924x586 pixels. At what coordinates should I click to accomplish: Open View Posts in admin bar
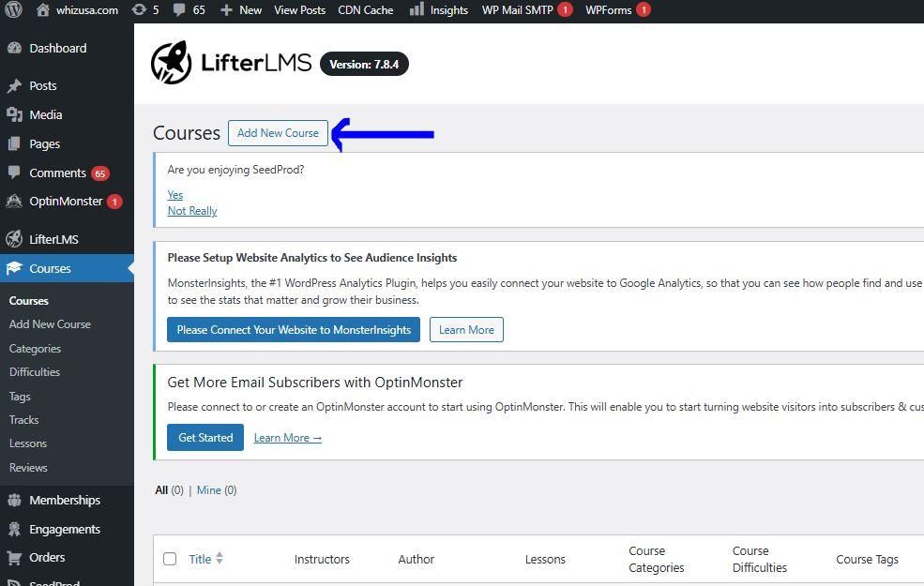300,10
